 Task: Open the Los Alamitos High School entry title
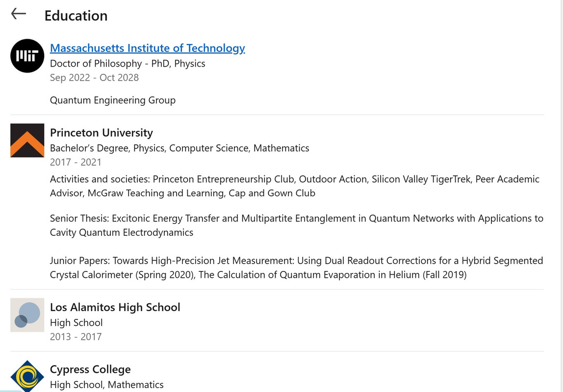click(115, 307)
